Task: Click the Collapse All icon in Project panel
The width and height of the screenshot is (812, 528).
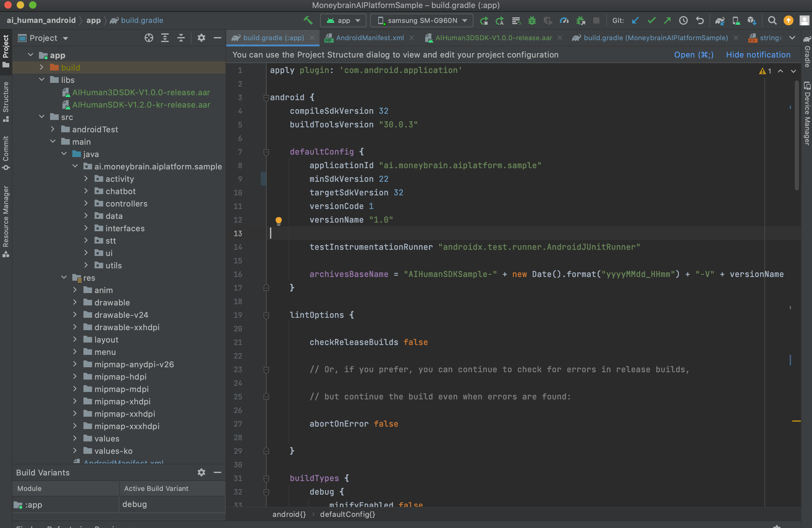Action: (181, 38)
